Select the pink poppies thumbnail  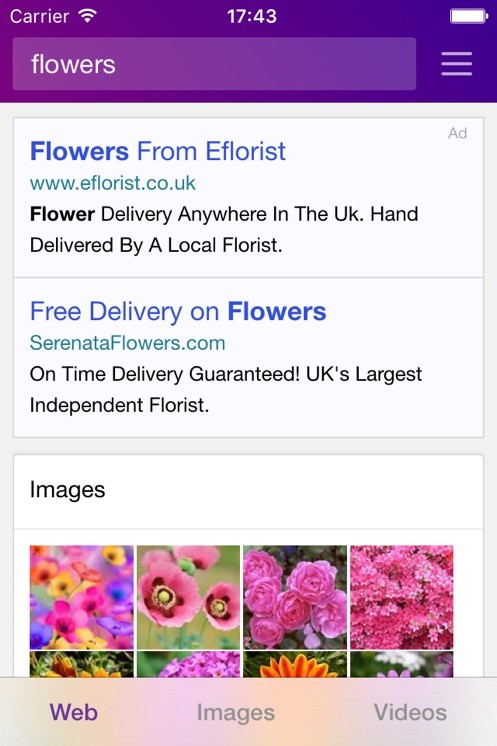(x=188, y=598)
